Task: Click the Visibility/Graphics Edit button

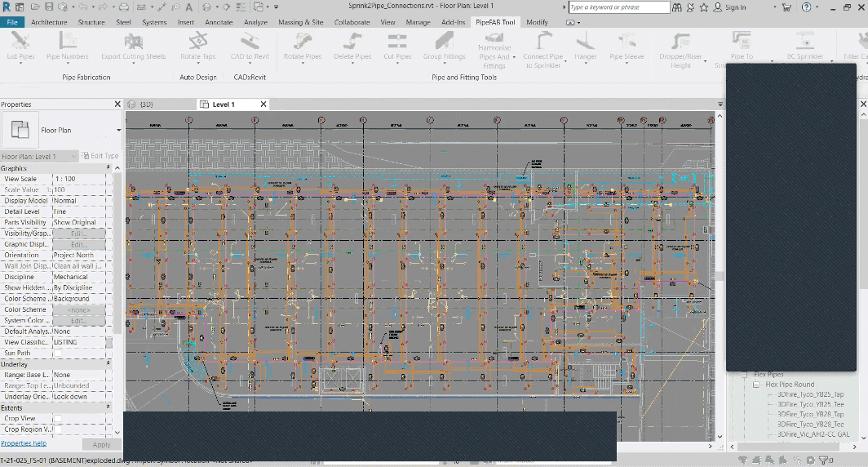Action: coord(78,233)
